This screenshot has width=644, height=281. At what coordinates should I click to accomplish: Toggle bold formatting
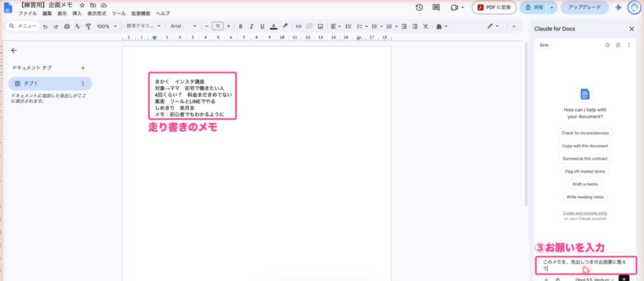tap(240, 26)
